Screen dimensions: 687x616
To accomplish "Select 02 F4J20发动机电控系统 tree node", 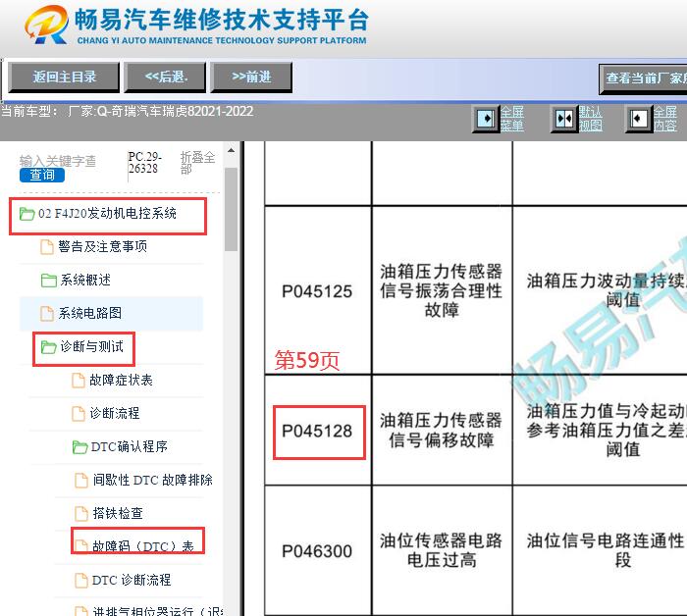I will pyautogui.click(x=107, y=214).
